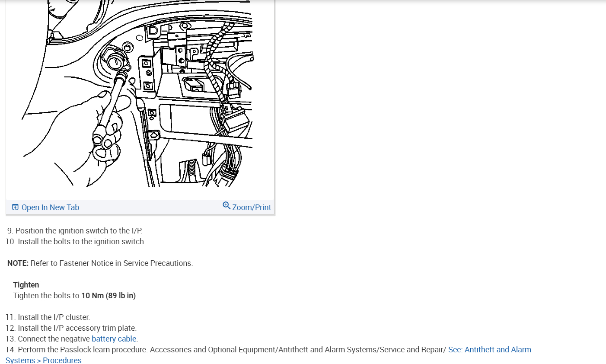Select the Zoom/Print link text
606x364 pixels.
[x=252, y=208]
